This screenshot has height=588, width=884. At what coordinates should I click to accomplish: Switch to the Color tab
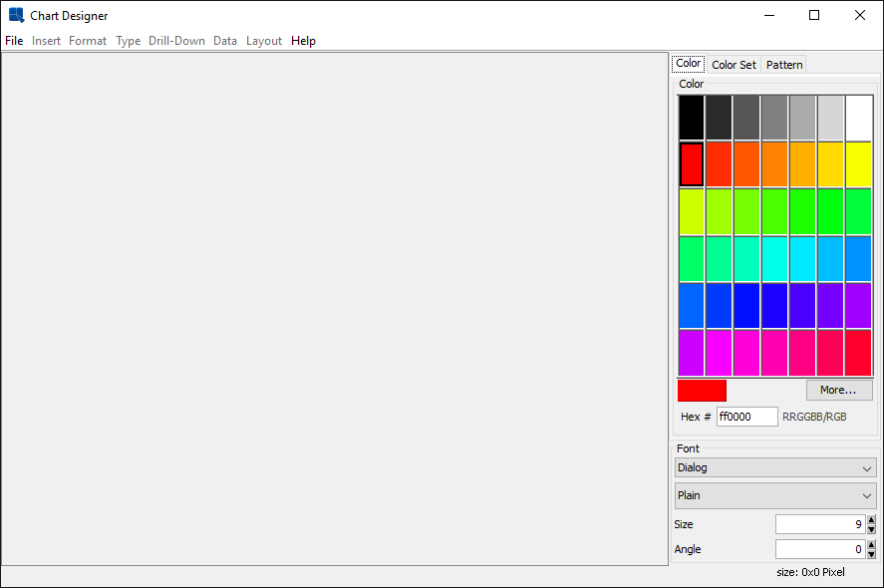(689, 63)
